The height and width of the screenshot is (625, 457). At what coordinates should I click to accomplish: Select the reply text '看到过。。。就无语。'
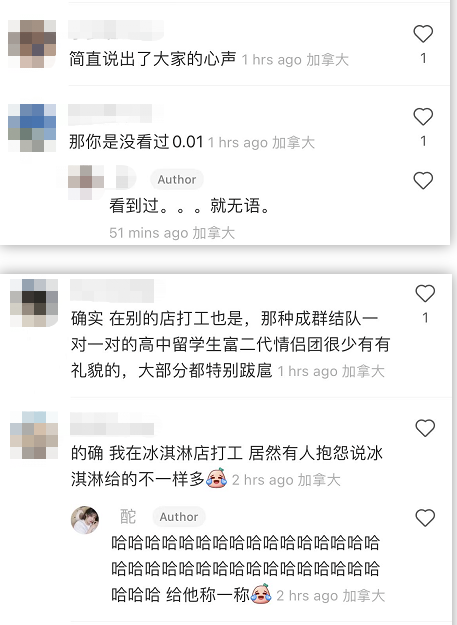coord(190,206)
